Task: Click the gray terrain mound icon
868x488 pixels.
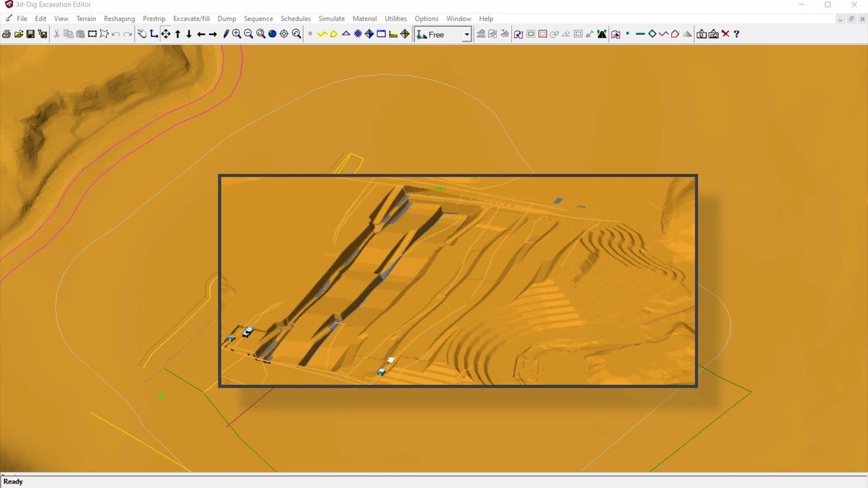Action: [687, 34]
